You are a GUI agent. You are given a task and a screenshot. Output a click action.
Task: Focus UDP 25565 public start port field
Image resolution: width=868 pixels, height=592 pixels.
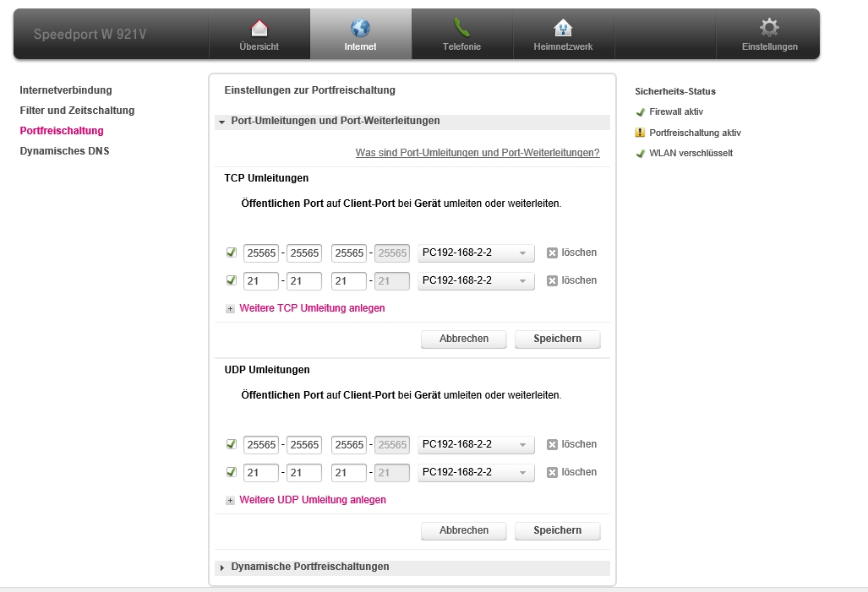coord(260,445)
